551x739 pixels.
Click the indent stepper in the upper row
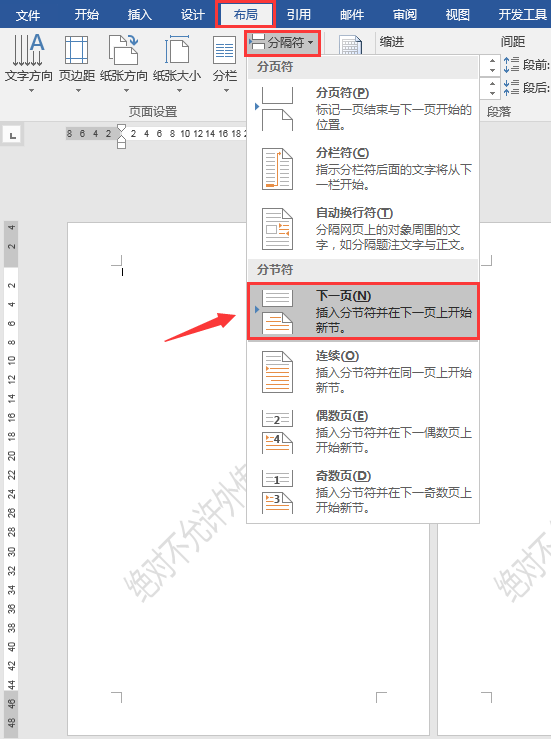point(492,65)
